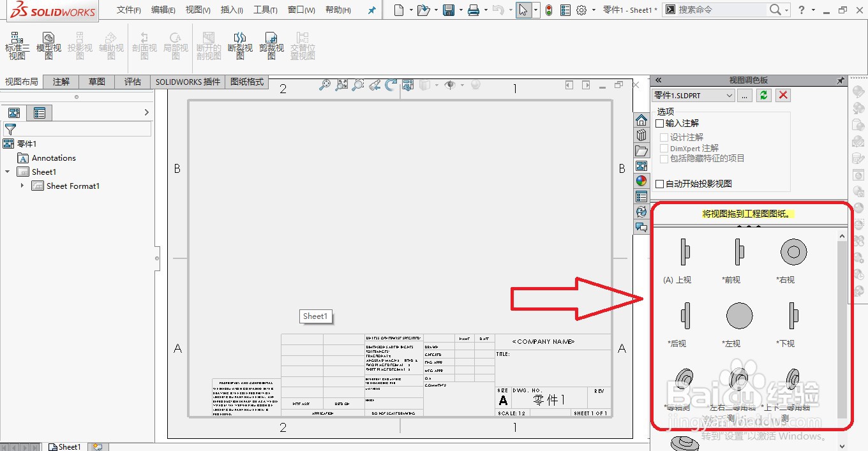Open the 模型视图 (Model View) tool
Viewport: 868px width, 451px height.
coord(49,46)
